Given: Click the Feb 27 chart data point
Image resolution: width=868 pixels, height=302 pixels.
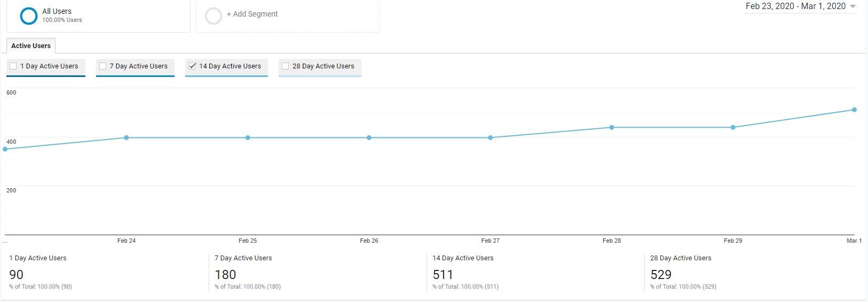Looking at the screenshot, I should pos(491,138).
